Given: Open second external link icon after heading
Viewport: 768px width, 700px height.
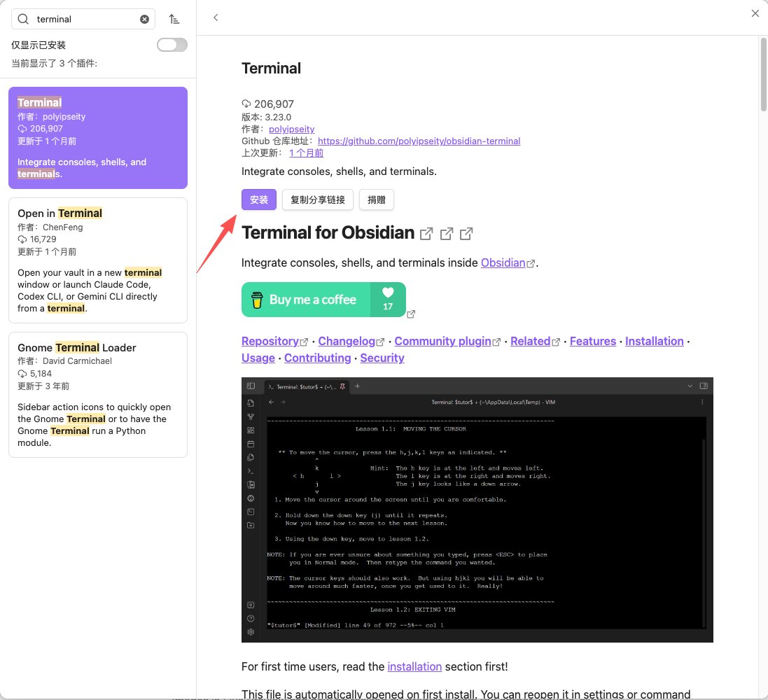Looking at the screenshot, I should click(446, 234).
